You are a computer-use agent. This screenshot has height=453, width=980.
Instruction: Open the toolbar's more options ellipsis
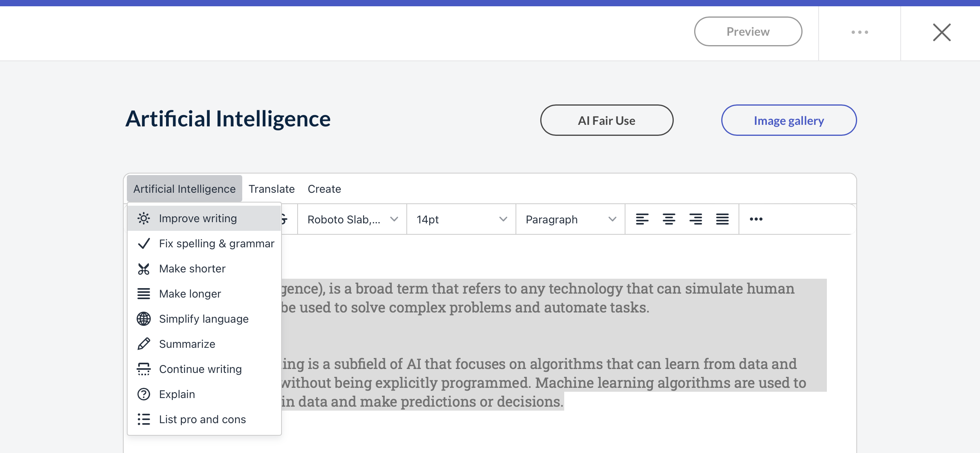coord(756,219)
